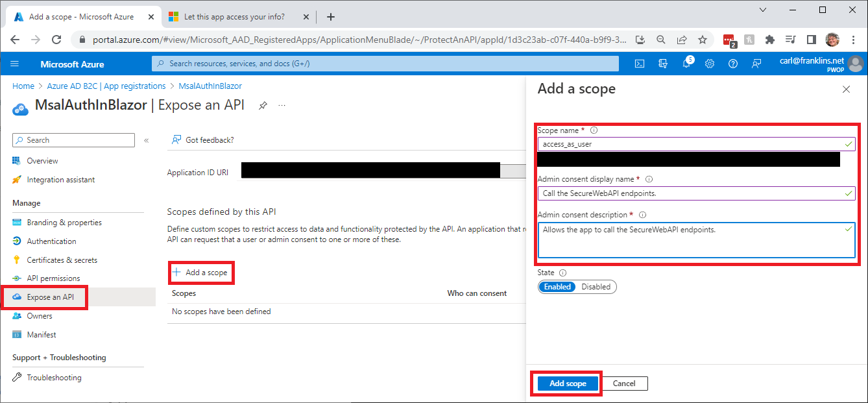Show info tooltip for State
This screenshot has height=403, width=868.
point(562,273)
